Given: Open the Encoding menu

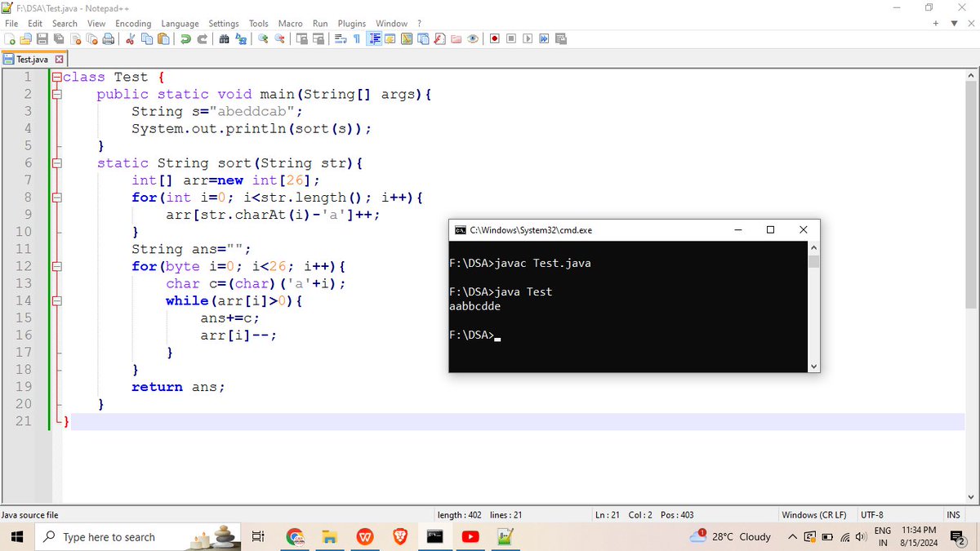Looking at the screenshot, I should coord(133,24).
